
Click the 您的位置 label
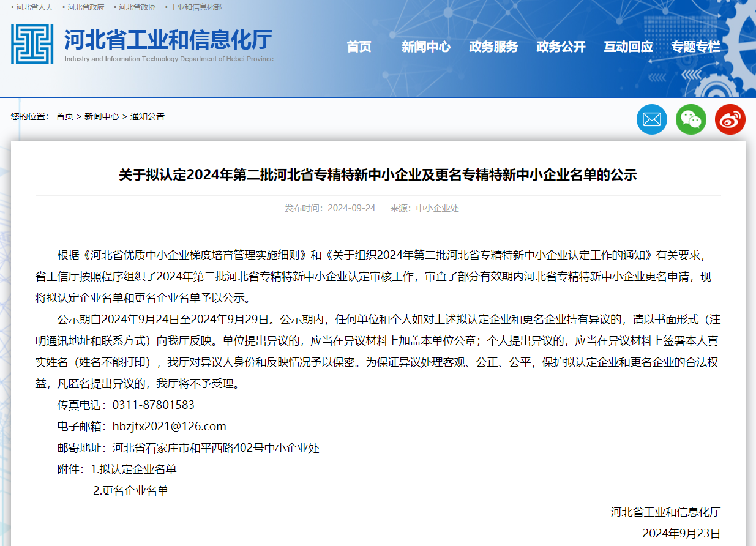(x=29, y=116)
